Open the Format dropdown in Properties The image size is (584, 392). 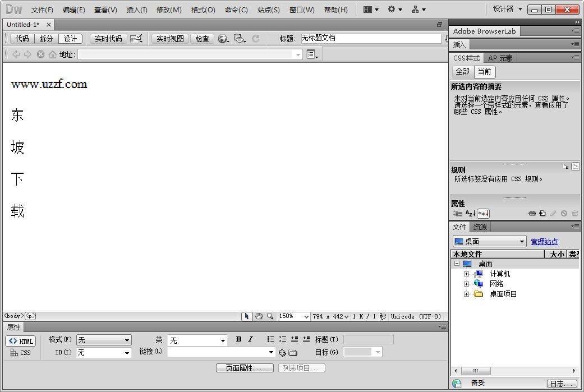click(104, 340)
